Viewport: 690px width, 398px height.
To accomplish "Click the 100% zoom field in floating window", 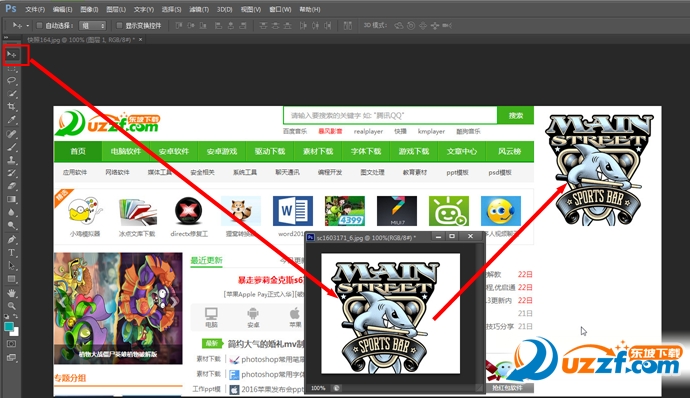I will tap(318, 388).
